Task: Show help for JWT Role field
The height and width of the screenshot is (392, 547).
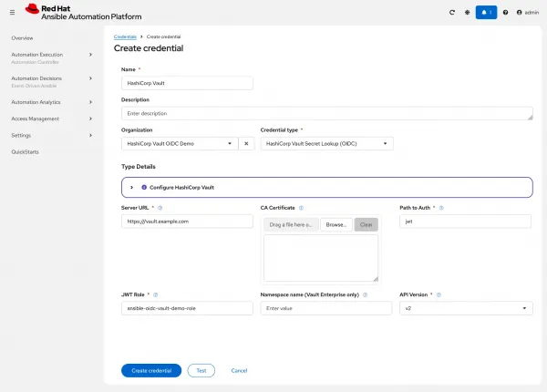Action: pos(156,295)
